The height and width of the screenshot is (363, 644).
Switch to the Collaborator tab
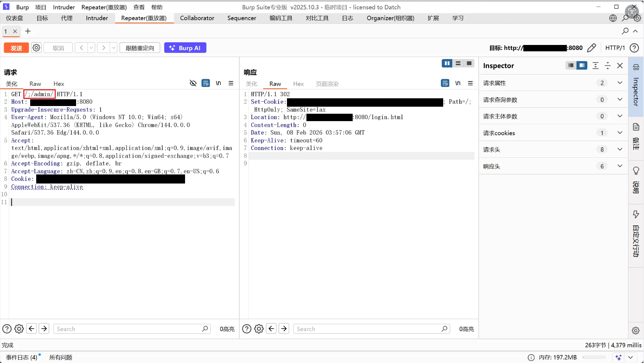pos(197,18)
